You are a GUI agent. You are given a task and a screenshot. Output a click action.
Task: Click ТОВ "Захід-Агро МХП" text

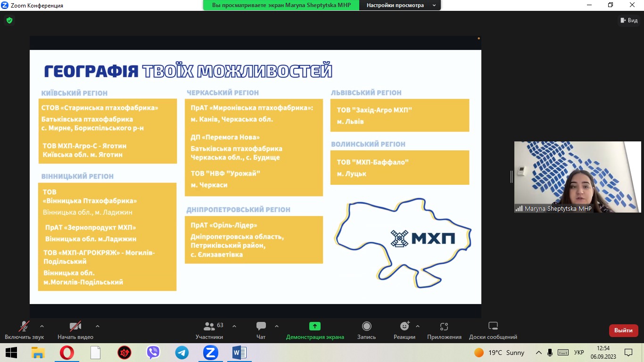click(374, 110)
